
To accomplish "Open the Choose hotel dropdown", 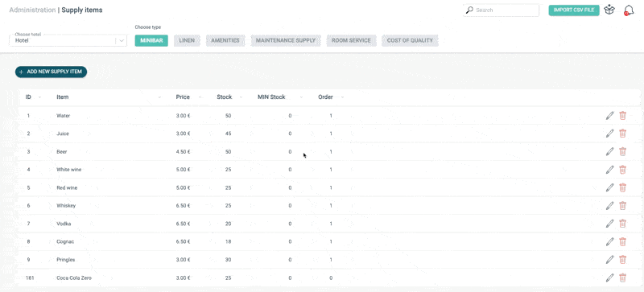I will point(68,40).
